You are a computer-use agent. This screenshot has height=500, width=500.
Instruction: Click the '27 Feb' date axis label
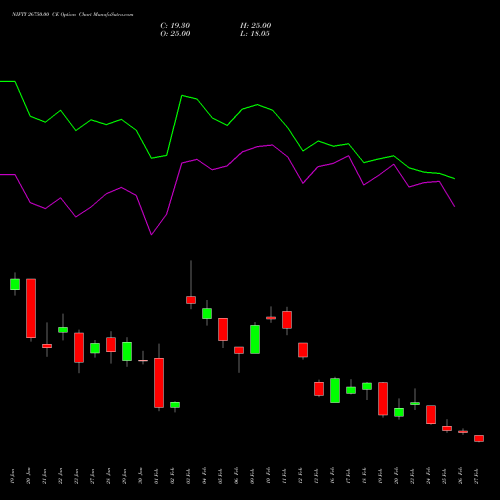[476, 477]
